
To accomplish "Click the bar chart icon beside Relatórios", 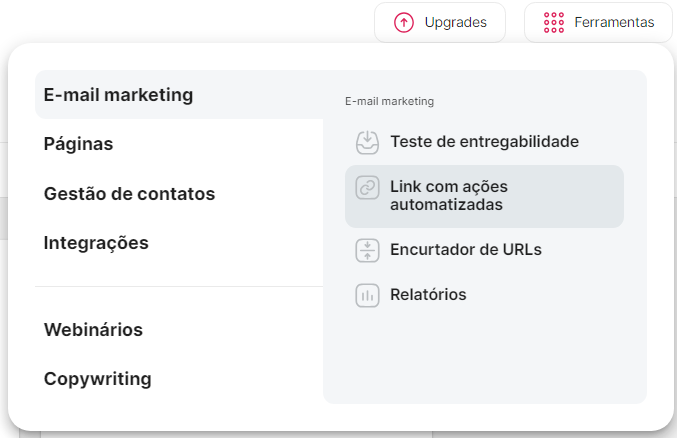I will (x=368, y=295).
